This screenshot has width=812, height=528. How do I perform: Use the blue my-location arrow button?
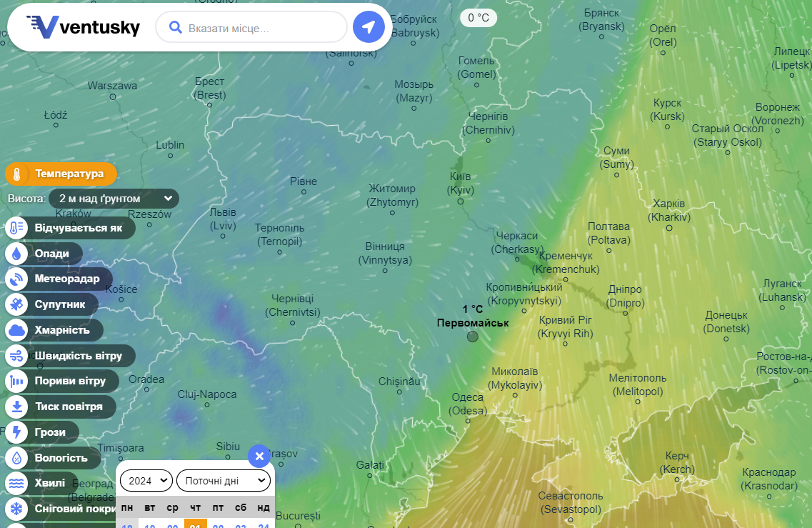(369, 27)
